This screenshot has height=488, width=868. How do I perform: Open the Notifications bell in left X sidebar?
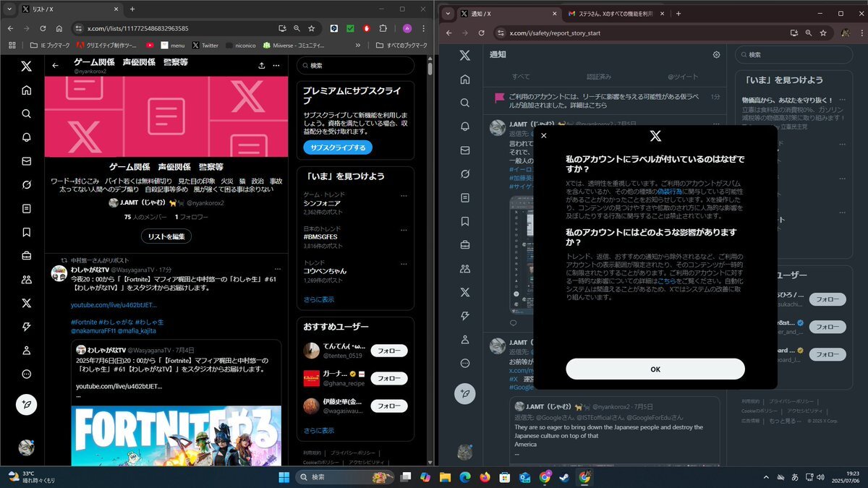pyautogui.click(x=26, y=137)
